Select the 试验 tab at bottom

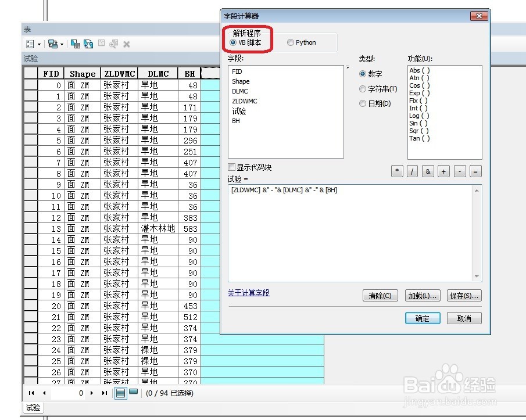click(32, 408)
